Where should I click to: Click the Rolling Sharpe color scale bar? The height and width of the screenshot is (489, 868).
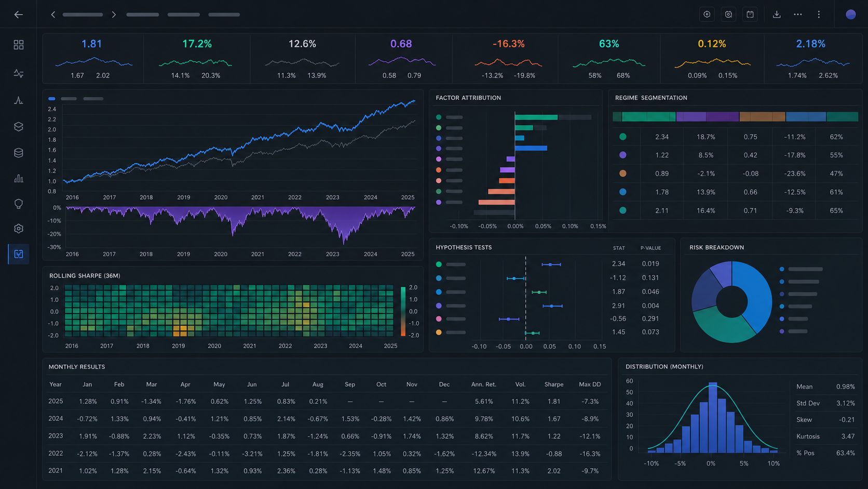(x=403, y=311)
